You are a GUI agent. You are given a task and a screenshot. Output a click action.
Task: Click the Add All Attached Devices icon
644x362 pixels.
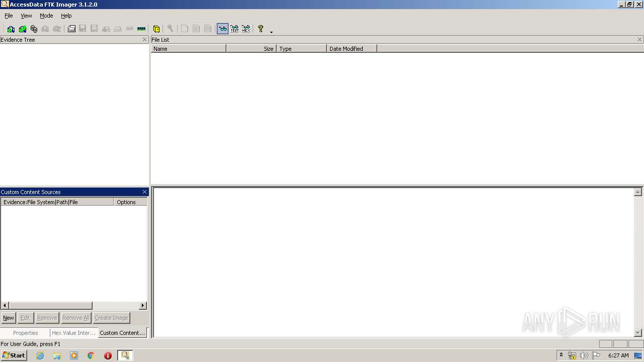22,29
